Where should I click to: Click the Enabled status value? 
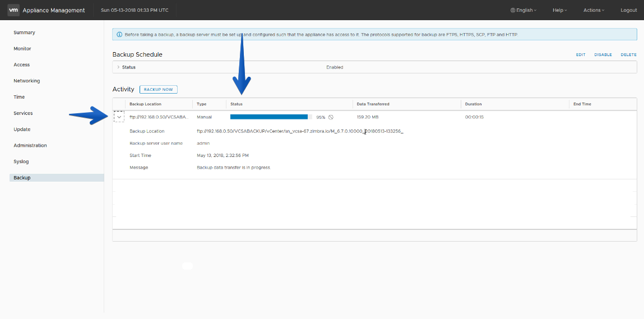[335, 67]
